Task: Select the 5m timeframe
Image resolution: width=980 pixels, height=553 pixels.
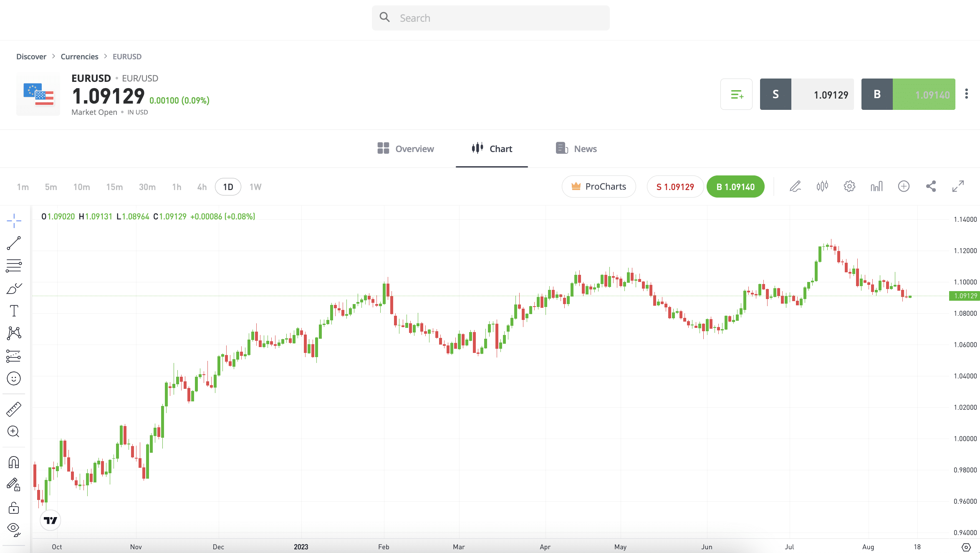Action: point(51,187)
